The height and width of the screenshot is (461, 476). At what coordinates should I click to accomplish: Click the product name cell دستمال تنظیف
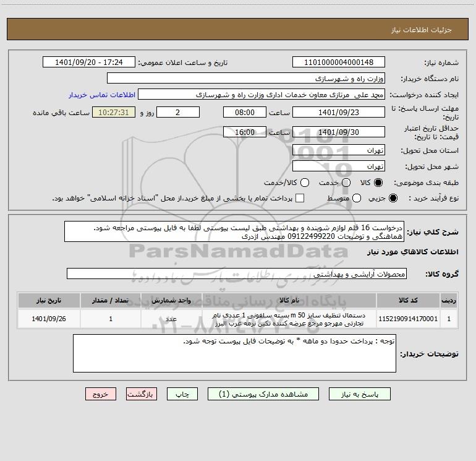click(x=289, y=319)
